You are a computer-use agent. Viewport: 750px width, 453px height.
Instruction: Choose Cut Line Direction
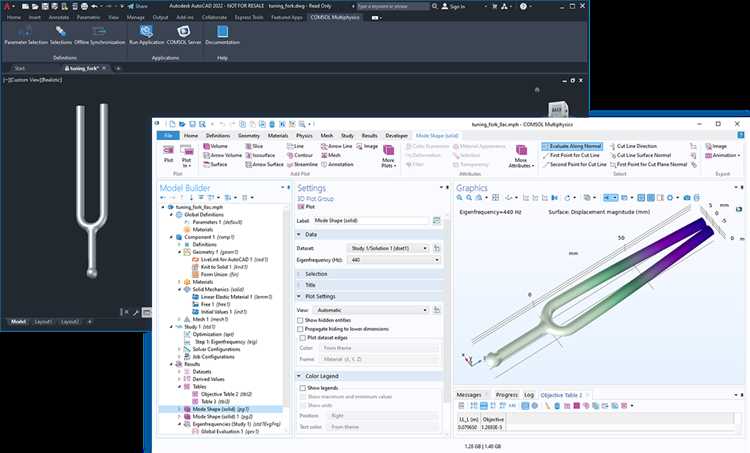point(633,146)
